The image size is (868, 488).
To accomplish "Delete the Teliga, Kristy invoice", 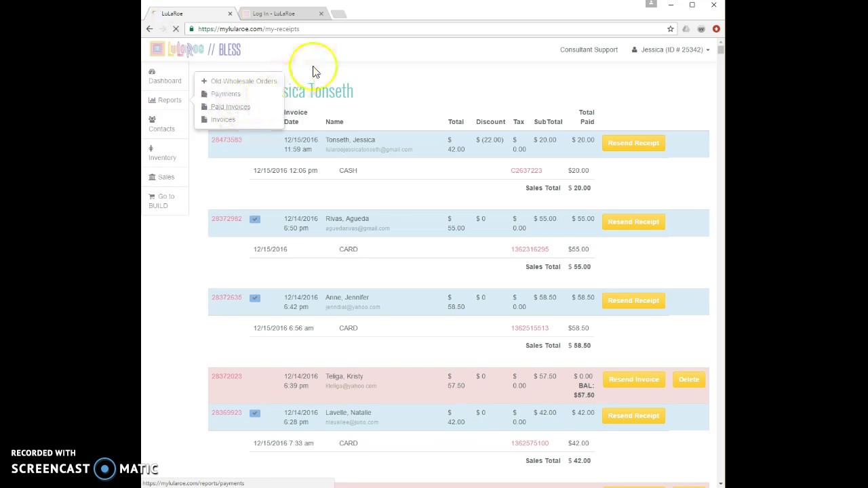I will pos(688,380).
